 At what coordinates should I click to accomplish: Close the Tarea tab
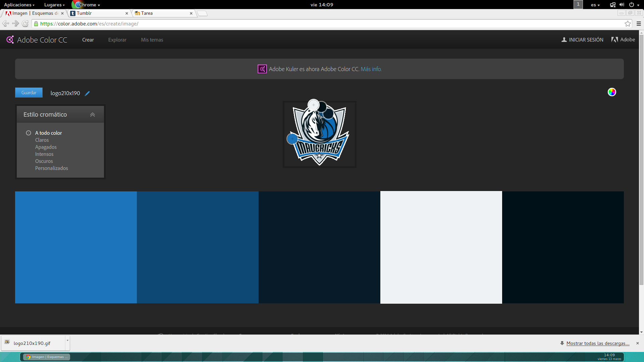pos(191,13)
